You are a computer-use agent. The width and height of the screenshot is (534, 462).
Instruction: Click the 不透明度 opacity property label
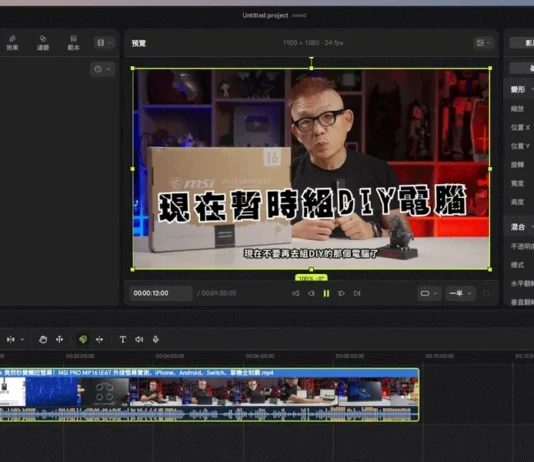pyautogui.click(x=522, y=246)
